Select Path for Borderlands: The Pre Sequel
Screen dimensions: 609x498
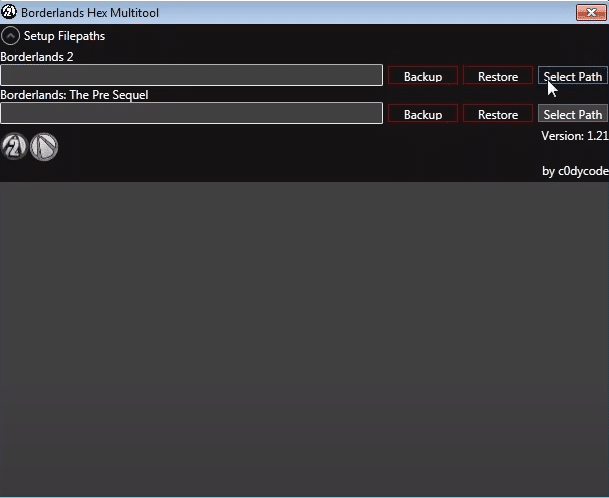tap(572, 114)
